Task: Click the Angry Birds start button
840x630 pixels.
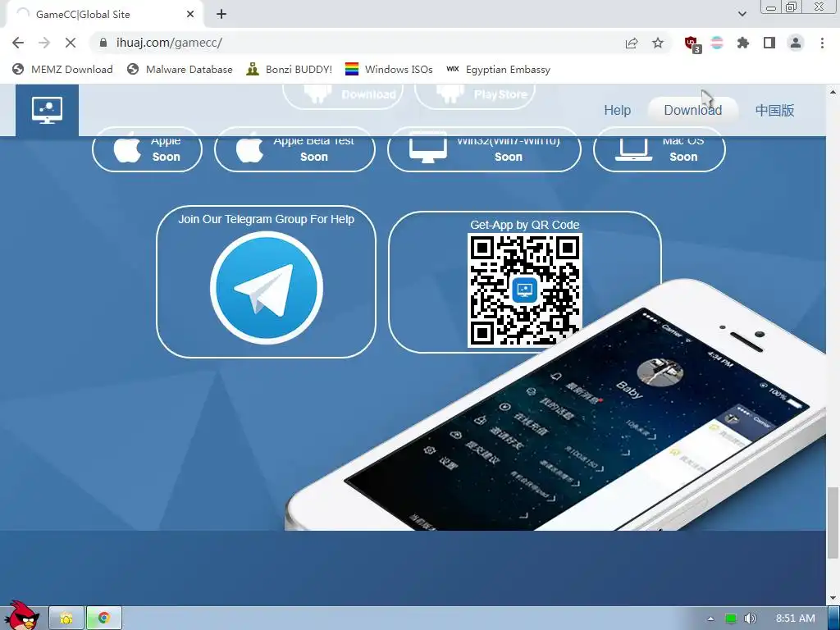Action: coord(22,616)
